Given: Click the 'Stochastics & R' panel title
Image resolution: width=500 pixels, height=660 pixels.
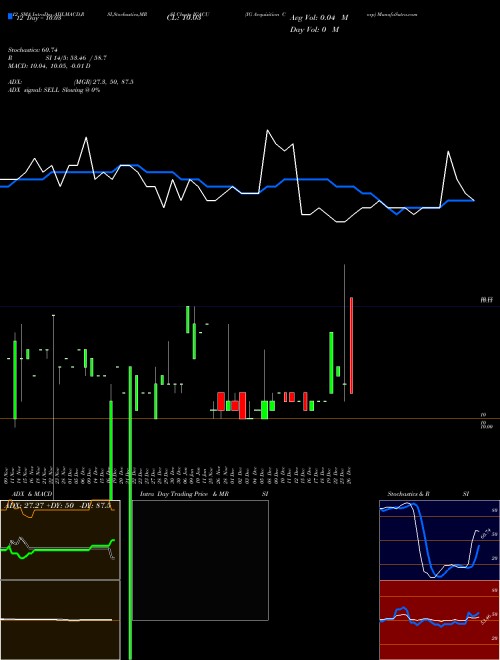Looking at the screenshot, I should 408,494.
